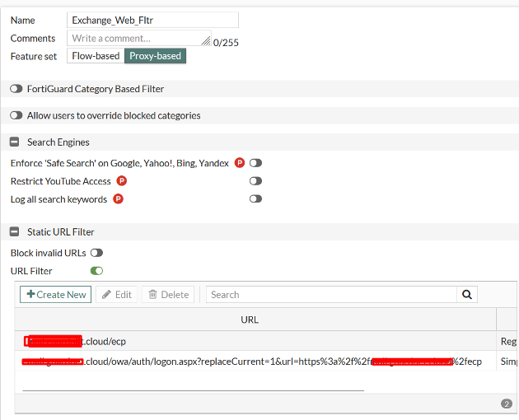
Task: Toggle Log all search keywords switch
Action: (255, 199)
